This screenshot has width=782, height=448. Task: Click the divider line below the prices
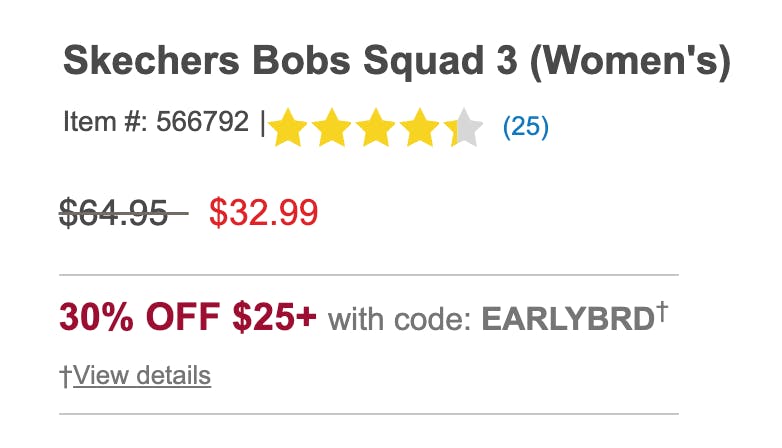point(368,274)
